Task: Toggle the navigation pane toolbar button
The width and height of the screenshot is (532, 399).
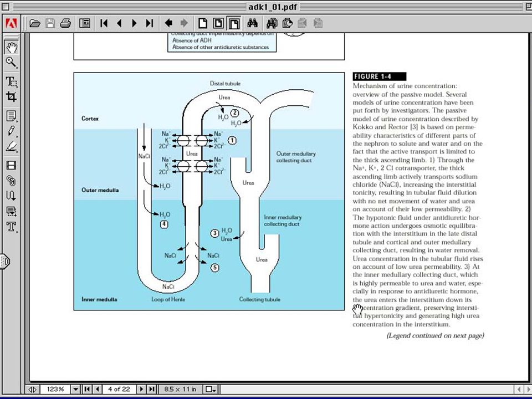Action: point(84,23)
